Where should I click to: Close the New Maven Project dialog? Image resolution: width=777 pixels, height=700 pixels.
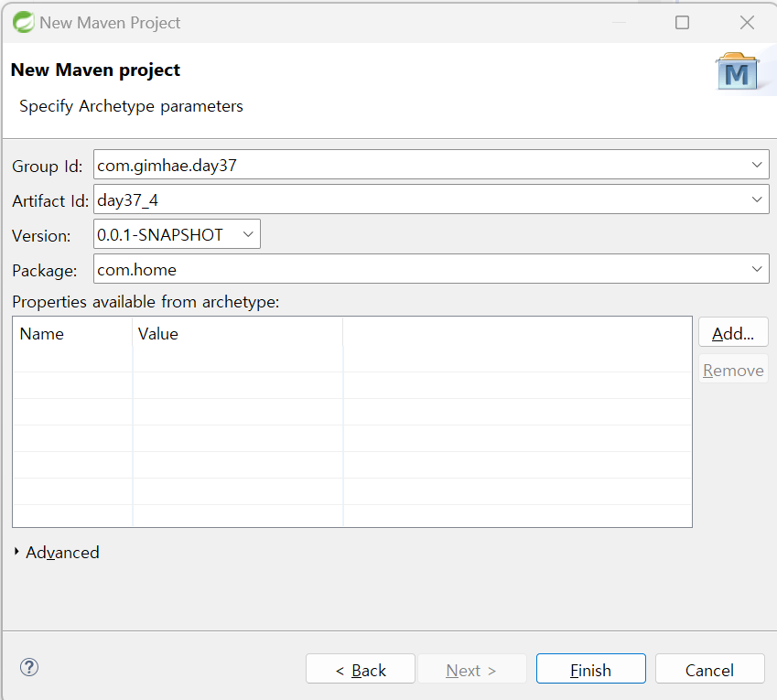click(x=747, y=22)
